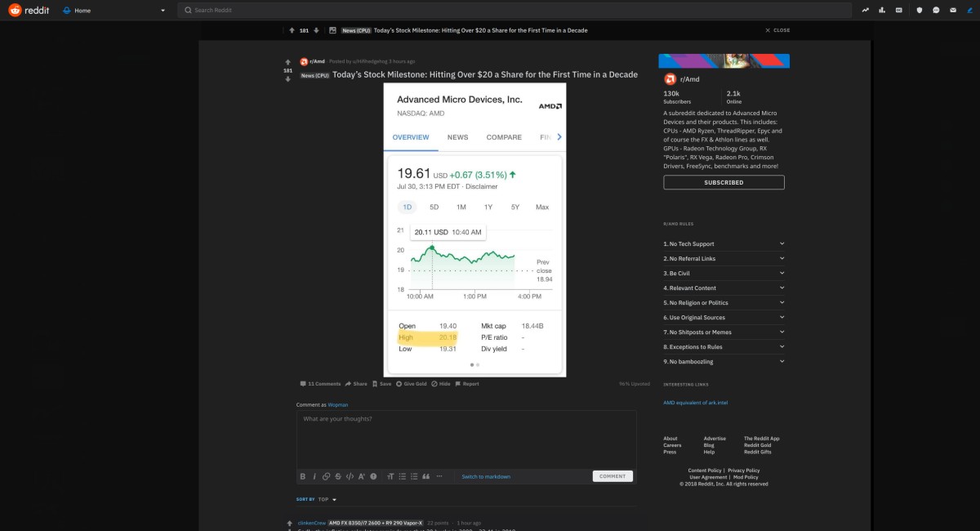Open the moderation shield icon

point(919,11)
